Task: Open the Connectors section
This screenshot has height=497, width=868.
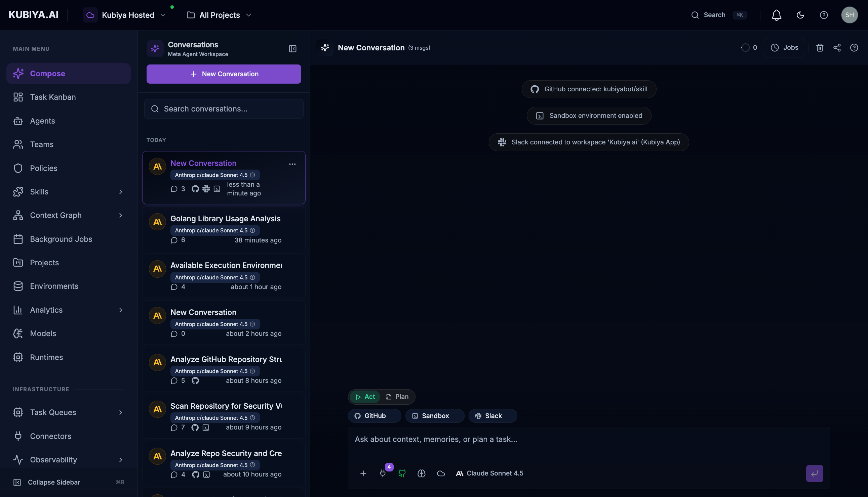Action: (x=50, y=436)
